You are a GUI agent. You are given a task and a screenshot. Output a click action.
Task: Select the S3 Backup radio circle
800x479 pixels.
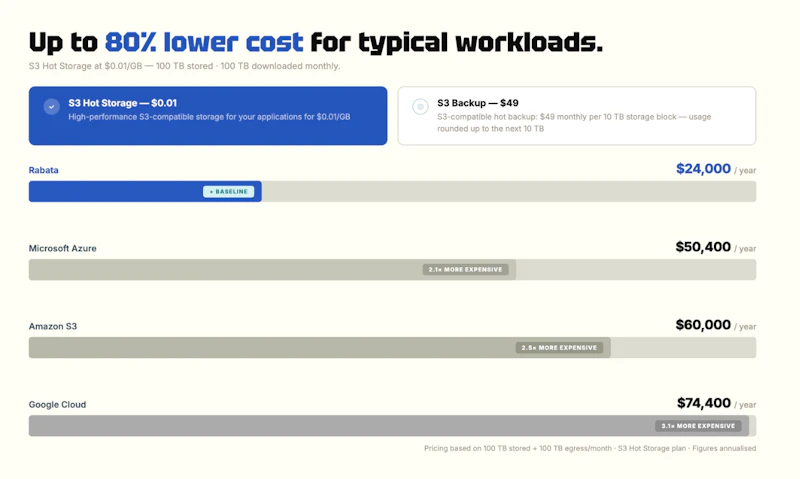pos(420,107)
